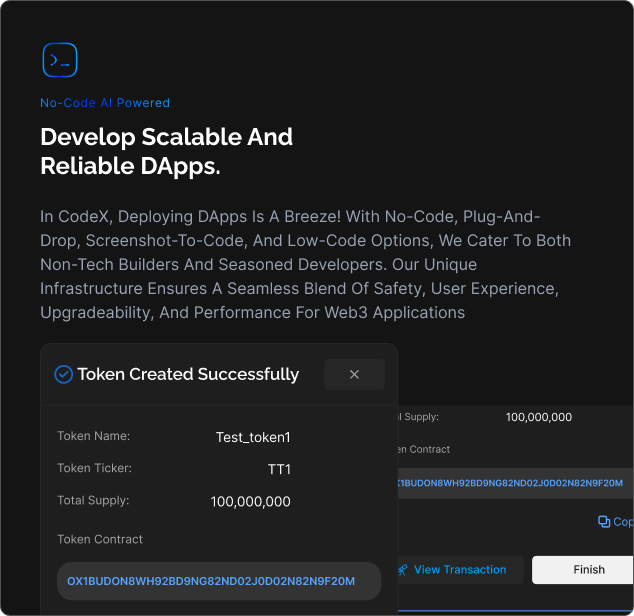Click the 100,000,000 supply in background panel
Viewport: 634px width, 616px height.
(539, 417)
